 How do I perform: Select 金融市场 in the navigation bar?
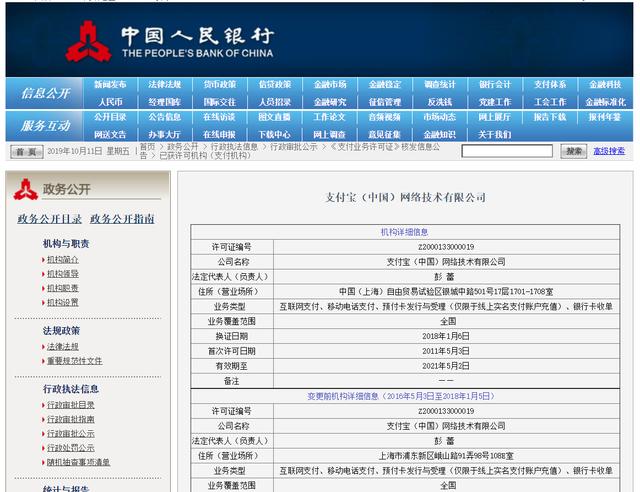click(330, 85)
